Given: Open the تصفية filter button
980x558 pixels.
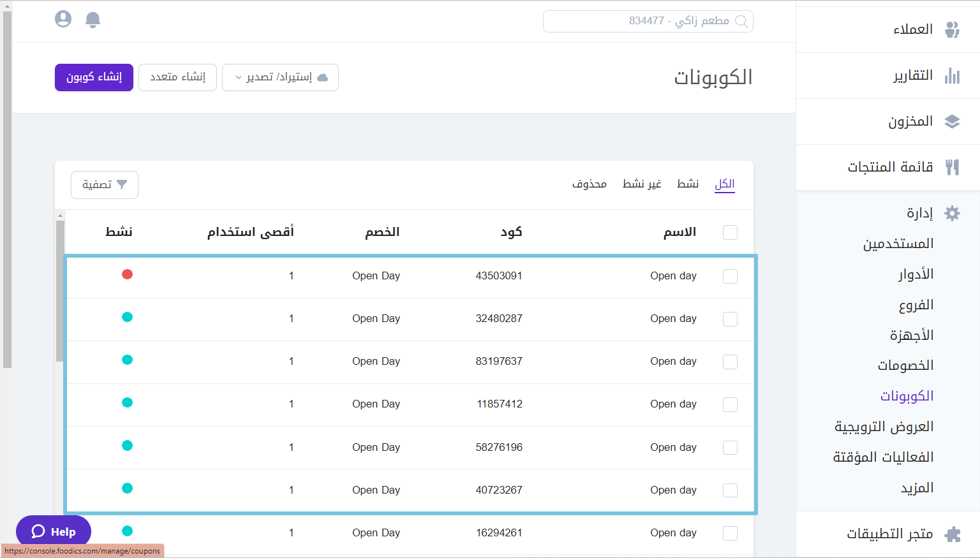Looking at the screenshot, I should click(x=105, y=185).
